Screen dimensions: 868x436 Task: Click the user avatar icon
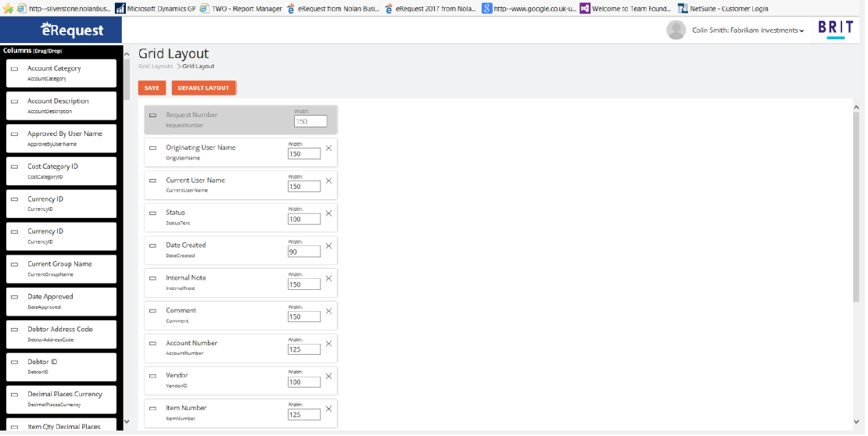(676, 30)
